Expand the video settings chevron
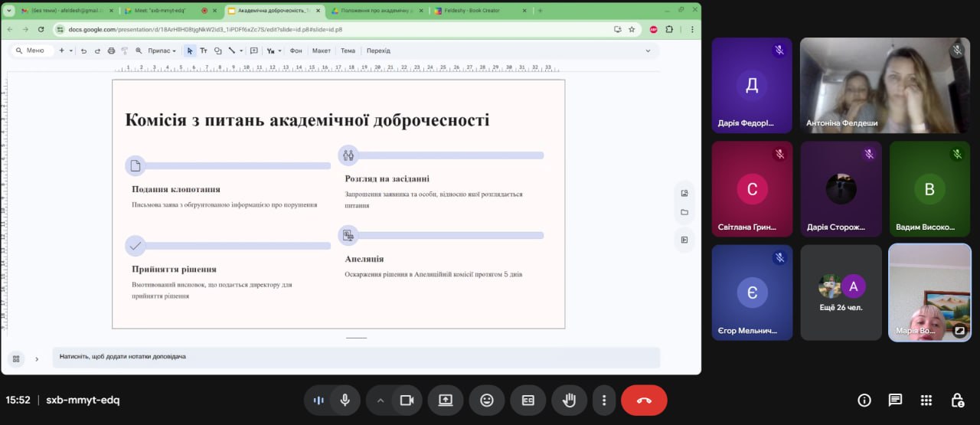 [379, 400]
